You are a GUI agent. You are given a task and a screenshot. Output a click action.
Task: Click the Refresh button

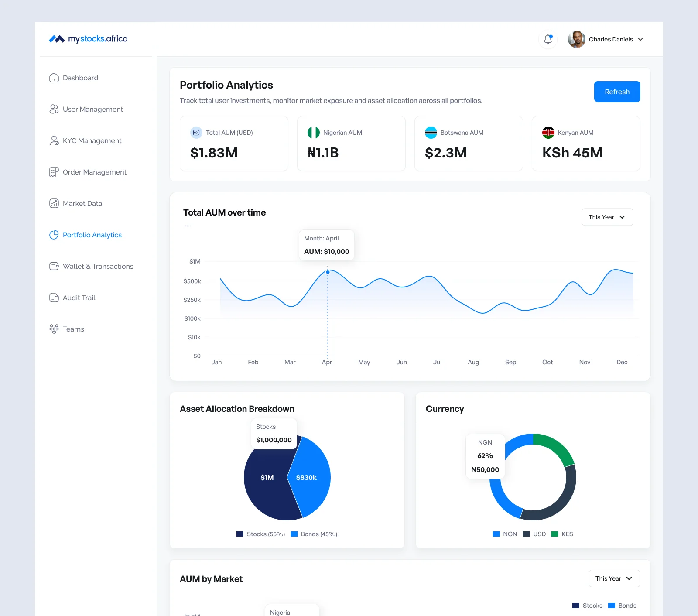point(617,92)
